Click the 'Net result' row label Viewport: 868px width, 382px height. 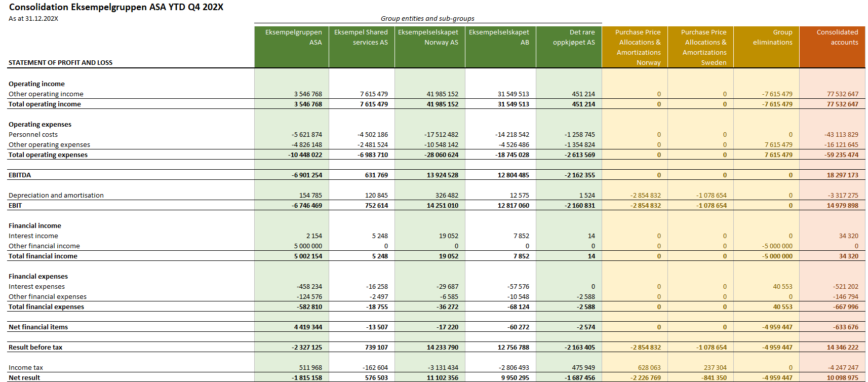pos(24,378)
